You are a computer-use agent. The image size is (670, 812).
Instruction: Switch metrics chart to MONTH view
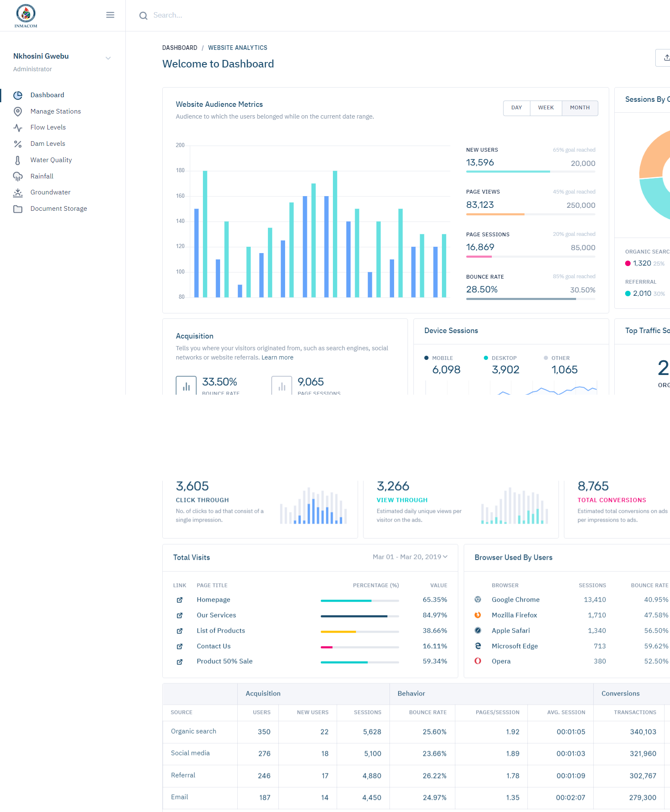pyautogui.click(x=580, y=108)
